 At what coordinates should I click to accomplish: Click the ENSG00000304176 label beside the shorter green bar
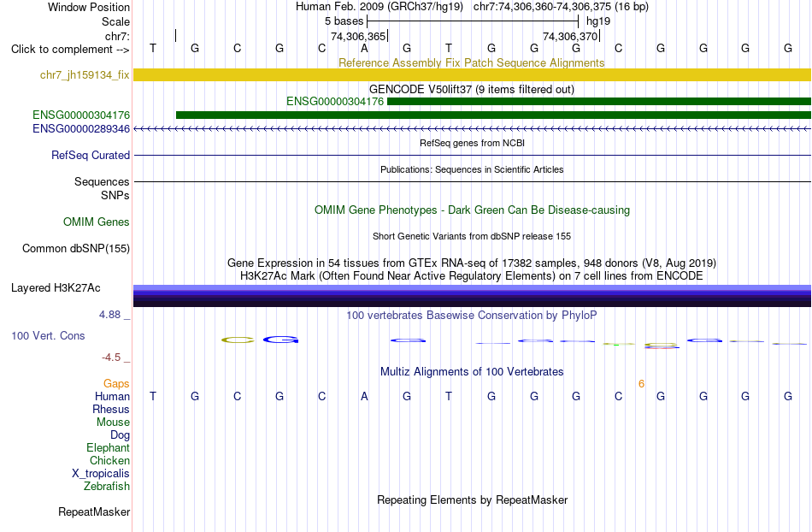(334, 102)
